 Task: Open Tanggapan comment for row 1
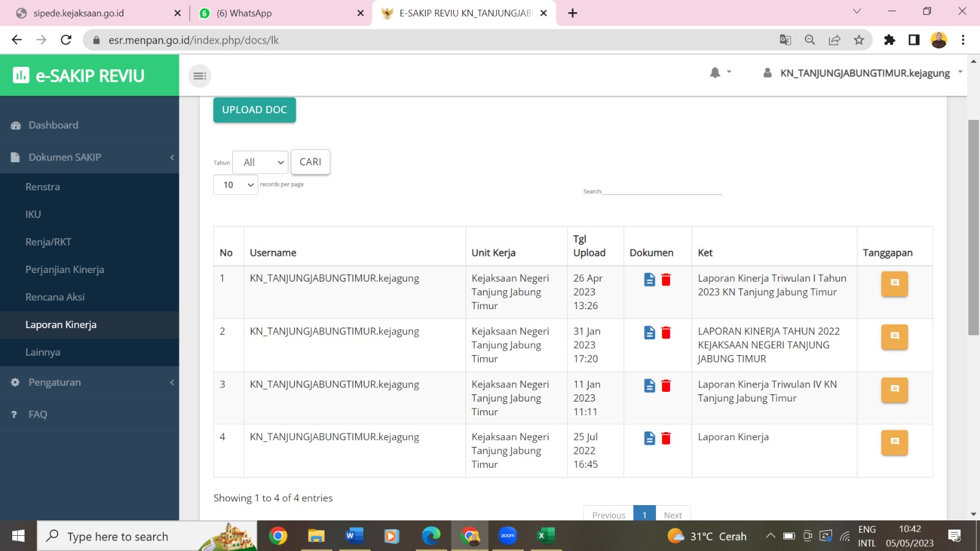click(x=894, y=283)
